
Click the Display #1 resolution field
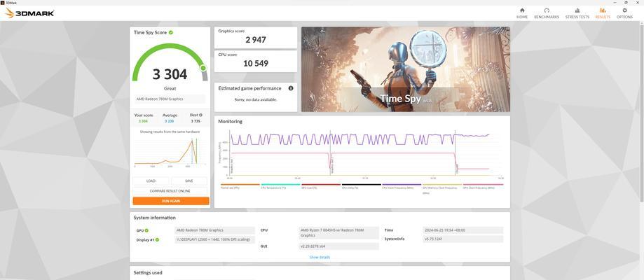[215, 239]
